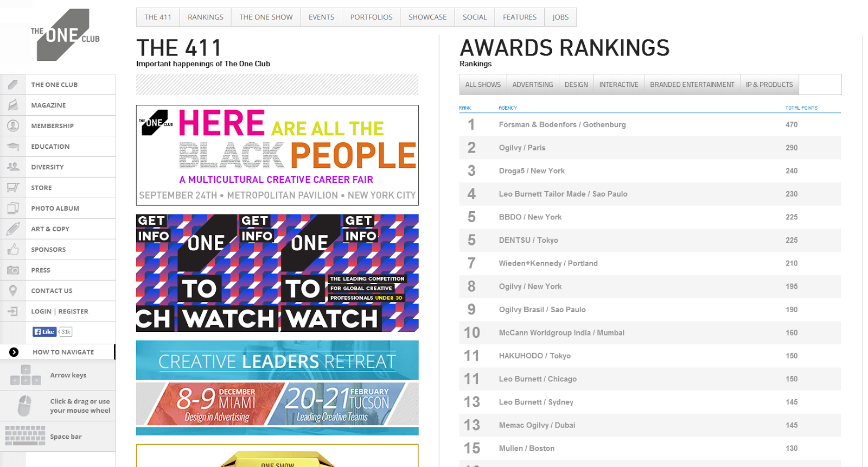
Task: Click the Agency column header
Action: 508,108
